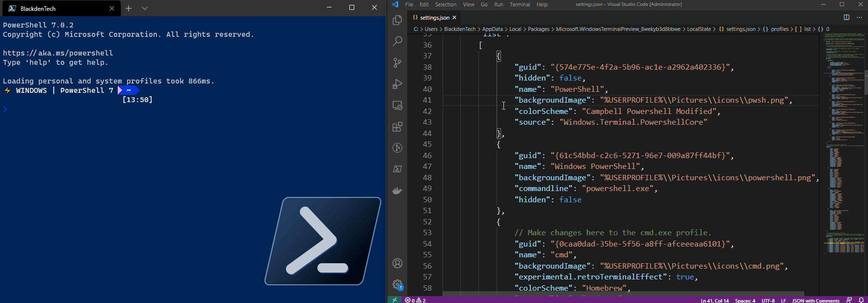Select the settings.json editor tab
This screenshot has width=868, height=303.
click(x=435, y=18)
